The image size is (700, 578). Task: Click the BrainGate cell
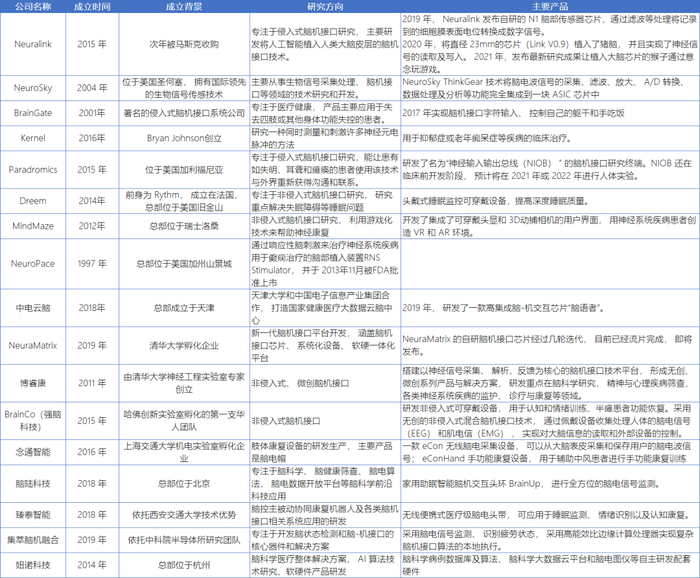[x=33, y=113]
